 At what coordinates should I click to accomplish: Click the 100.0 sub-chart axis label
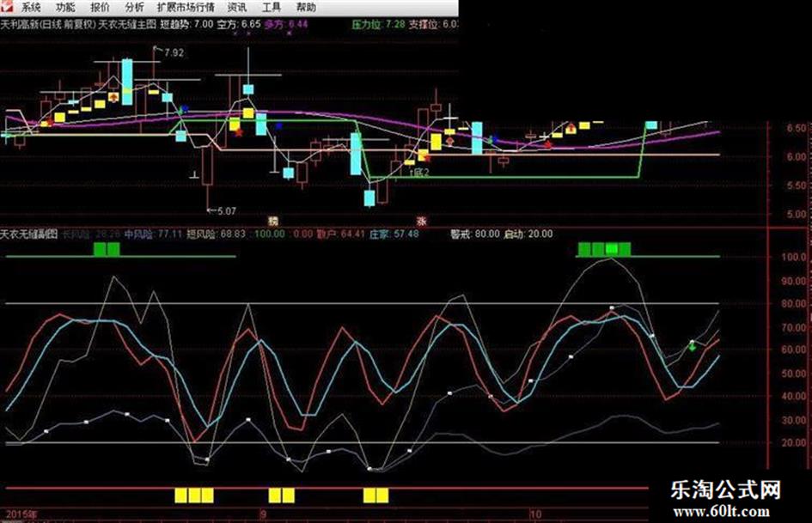coord(794,257)
